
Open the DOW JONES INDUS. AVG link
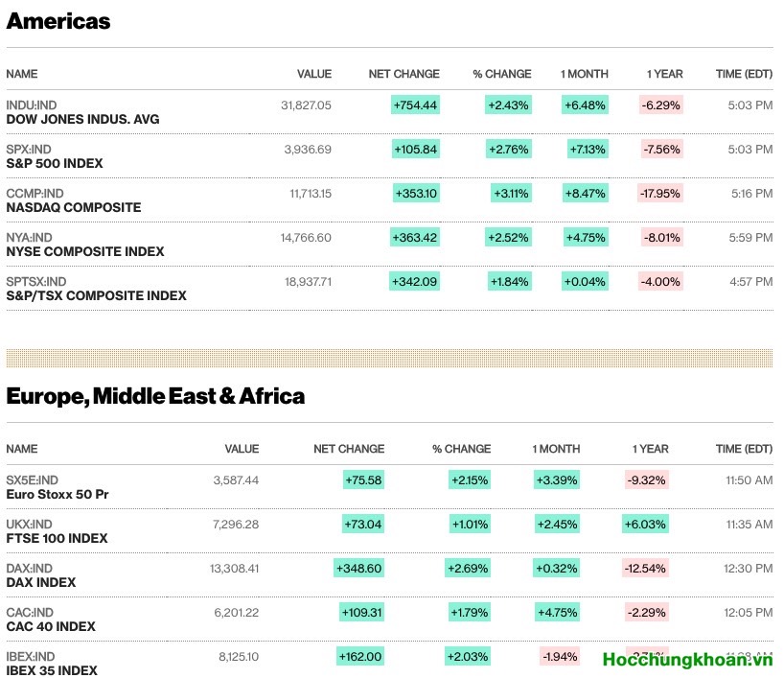(82, 120)
